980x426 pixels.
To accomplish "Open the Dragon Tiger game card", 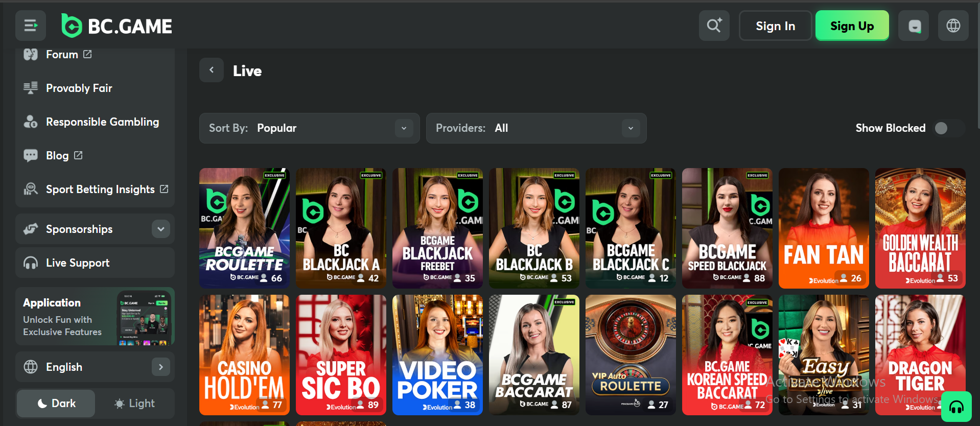I will point(920,355).
